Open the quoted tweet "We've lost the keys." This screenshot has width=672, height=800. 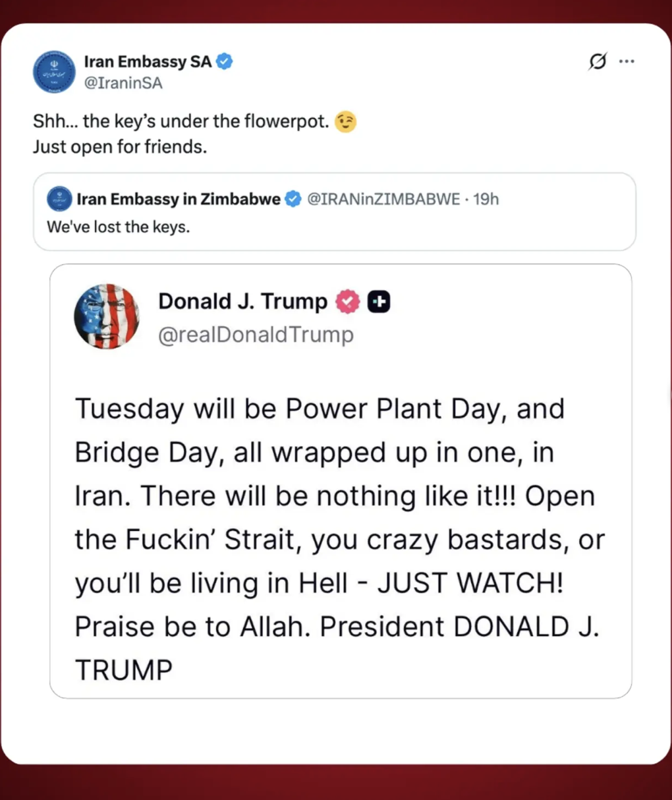(x=119, y=227)
